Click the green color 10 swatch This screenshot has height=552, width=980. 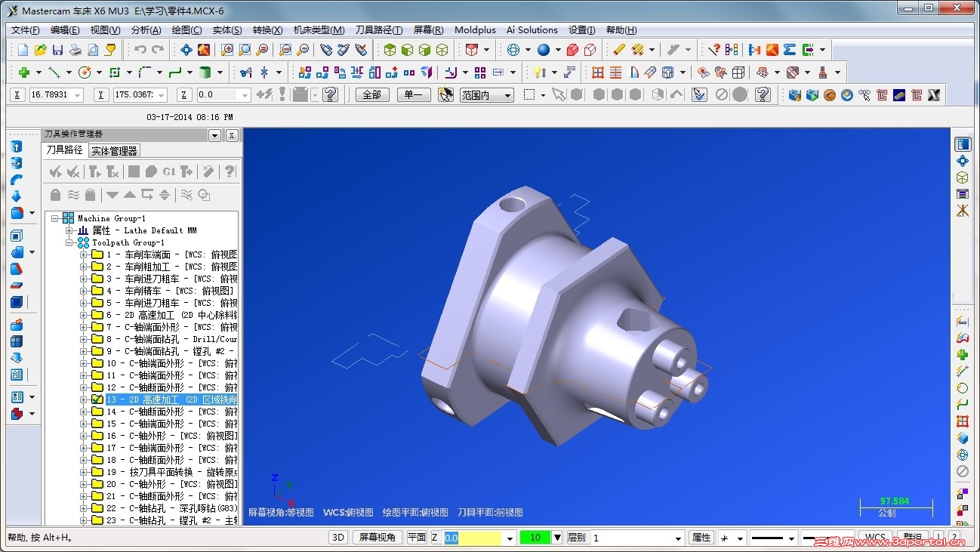(x=535, y=538)
